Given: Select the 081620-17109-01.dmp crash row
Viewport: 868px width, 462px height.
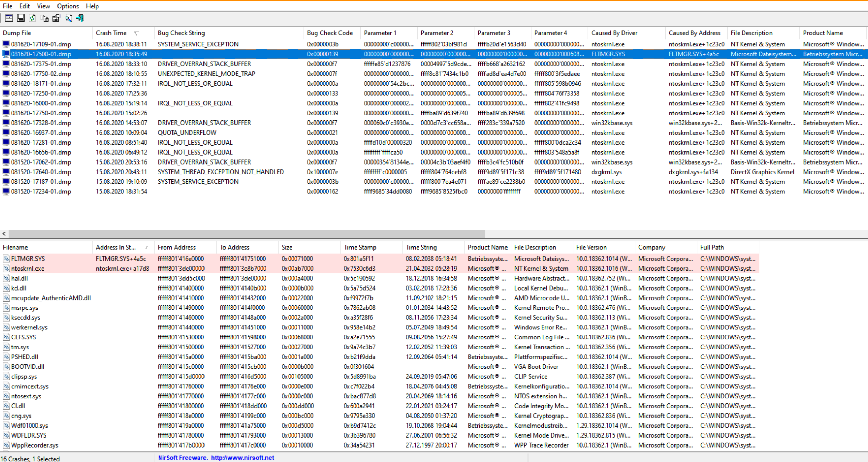Looking at the screenshot, I should [41, 44].
